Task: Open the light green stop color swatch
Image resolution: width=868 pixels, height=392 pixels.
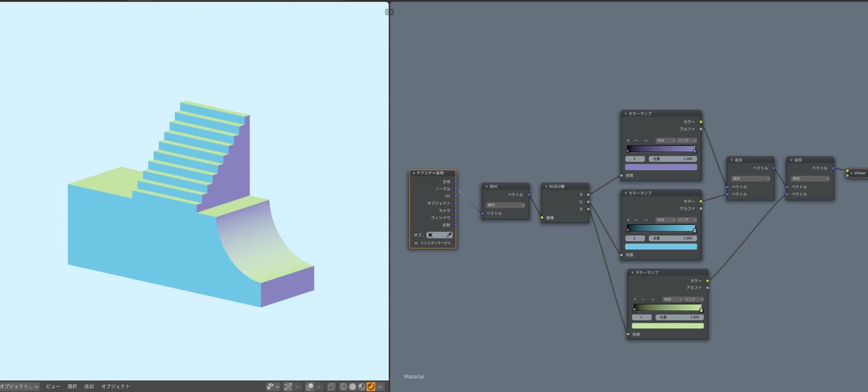Action: [668, 325]
